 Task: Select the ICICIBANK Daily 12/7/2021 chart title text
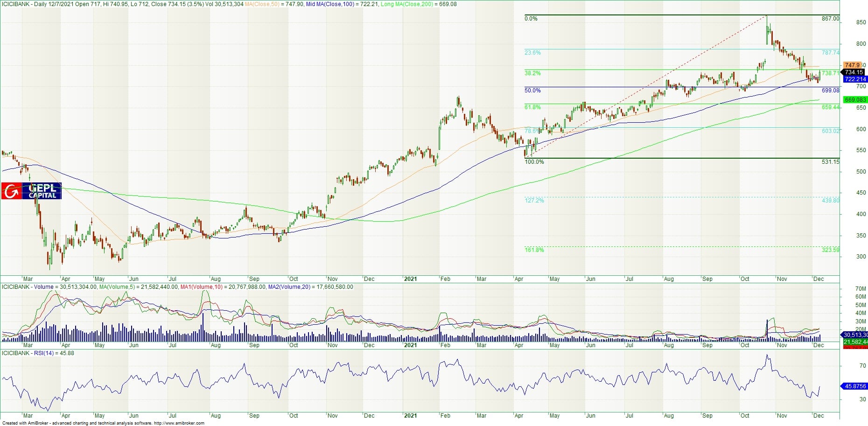tap(38, 4)
